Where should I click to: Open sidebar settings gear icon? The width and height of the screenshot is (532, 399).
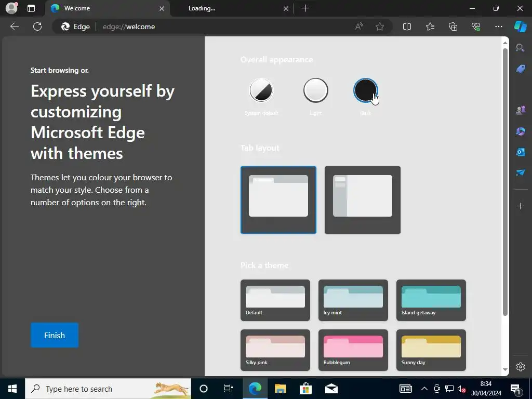coord(521,367)
